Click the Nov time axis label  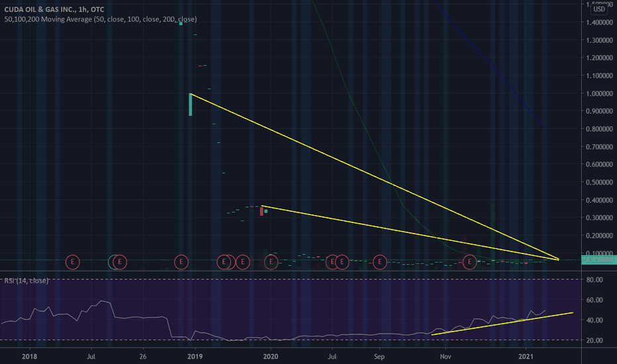pyautogui.click(x=446, y=357)
